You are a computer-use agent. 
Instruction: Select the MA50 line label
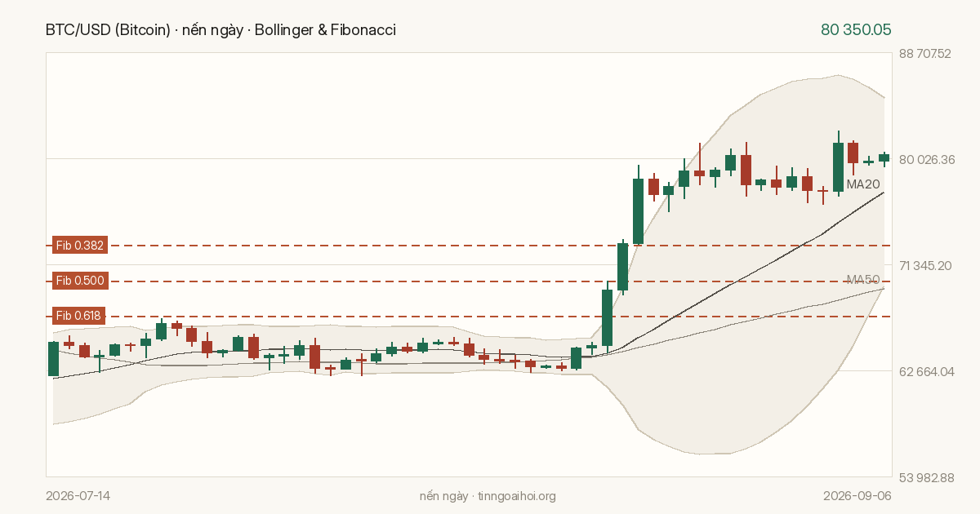point(863,280)
